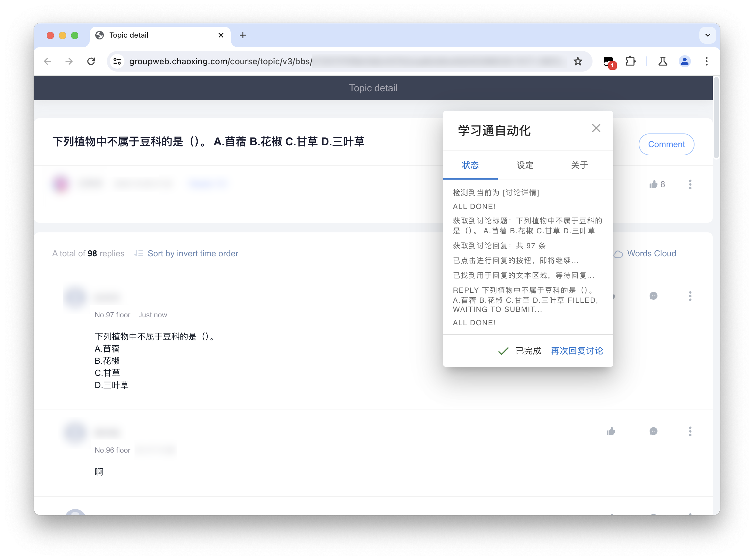Image resolution: width=754 pixels, height=560 pixels.
Task: Open three-dot menu for No.97 reply
Action: 690,296
